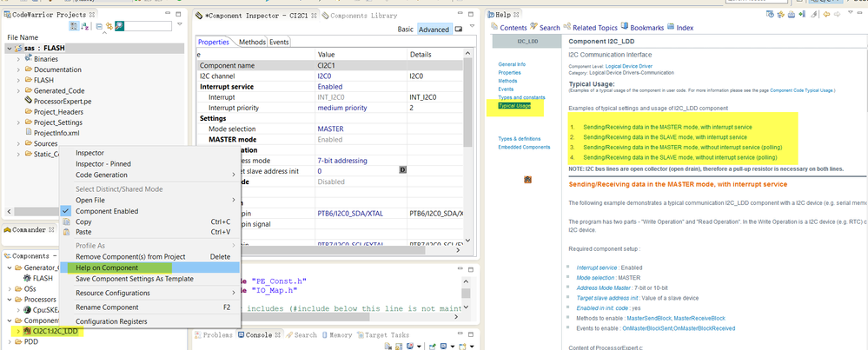The height and width of the screenshot is (350, 868).
Task: Open MASTER mode with interrupt service example link
Action: click(x=666, y=127)
